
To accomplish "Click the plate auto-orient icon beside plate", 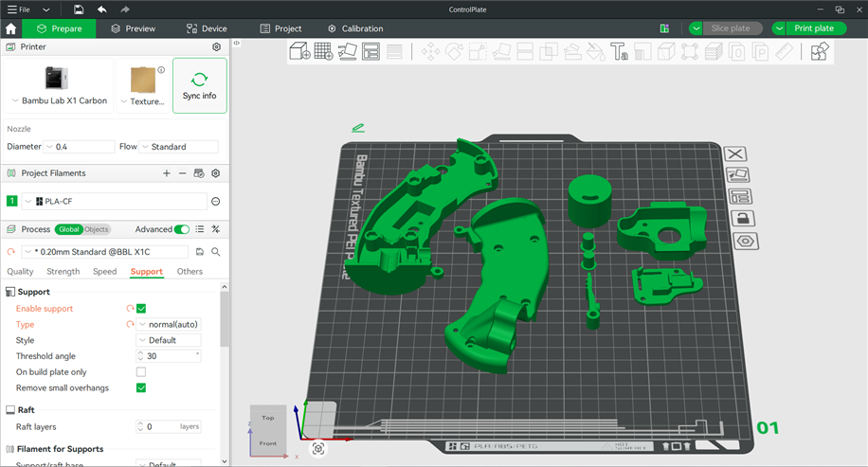I will 737,175.
